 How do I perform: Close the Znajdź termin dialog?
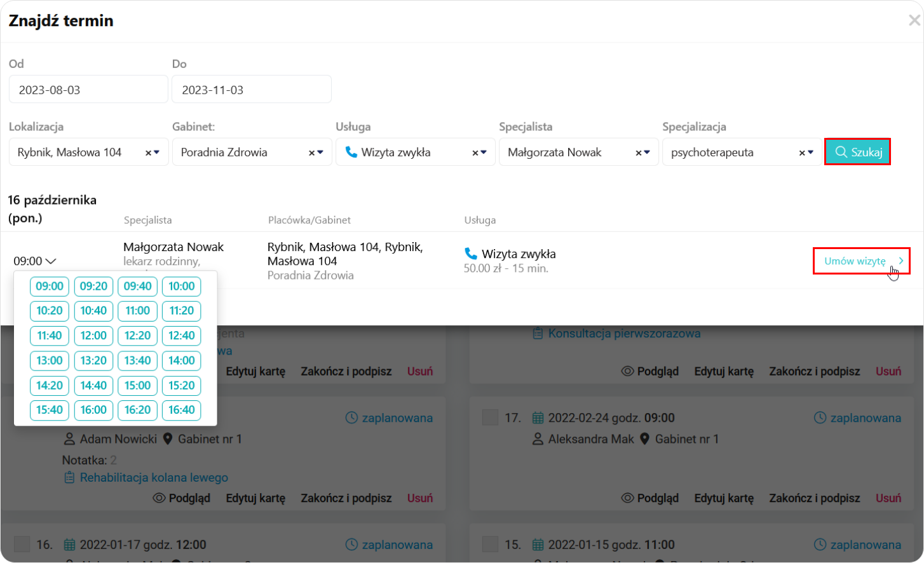click(x=914, y=20)
